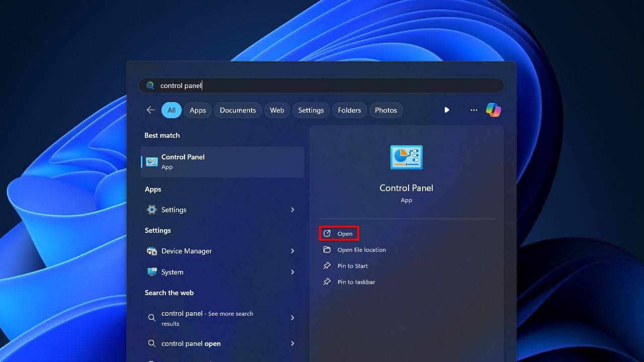Go back with the left arrow

pos(150,110)
